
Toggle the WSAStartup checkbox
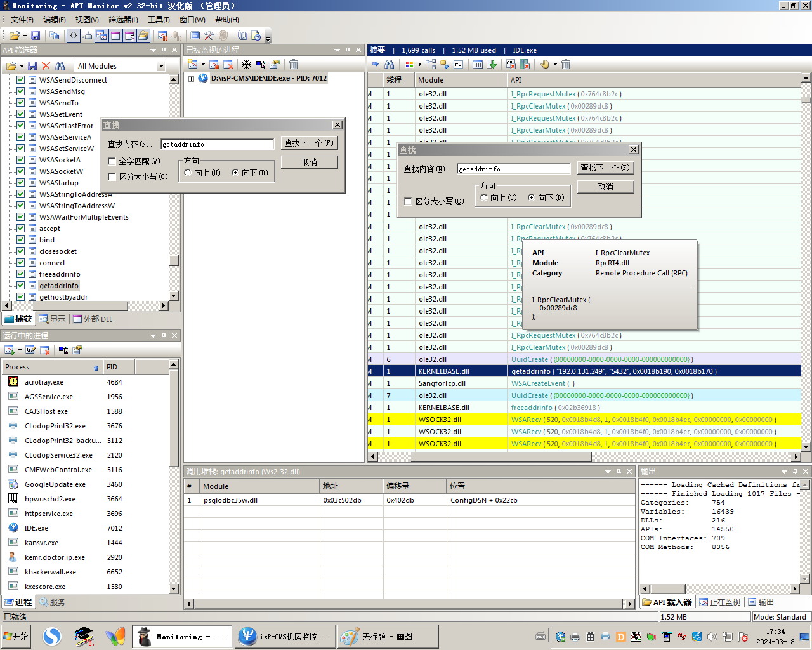[x=20, y=183]
